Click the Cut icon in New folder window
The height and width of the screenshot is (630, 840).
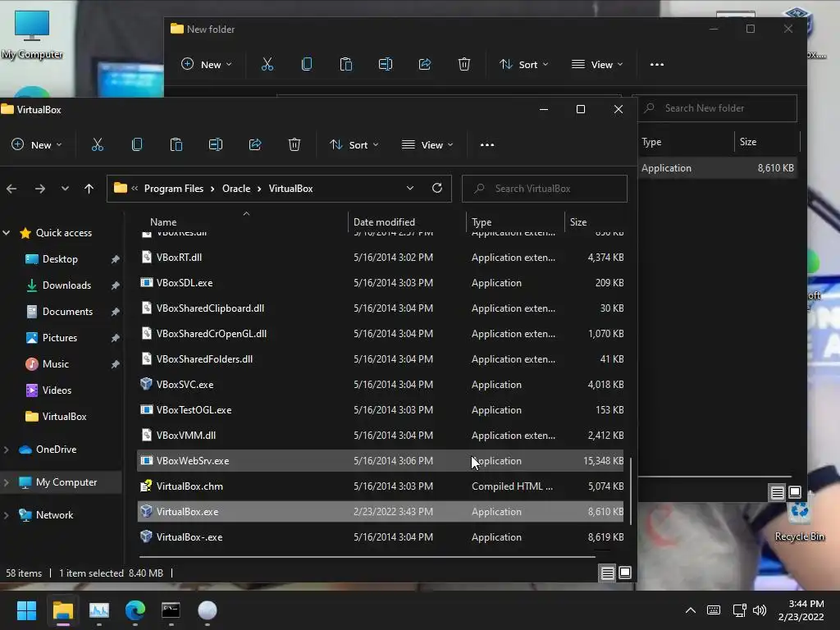point(267,64)
